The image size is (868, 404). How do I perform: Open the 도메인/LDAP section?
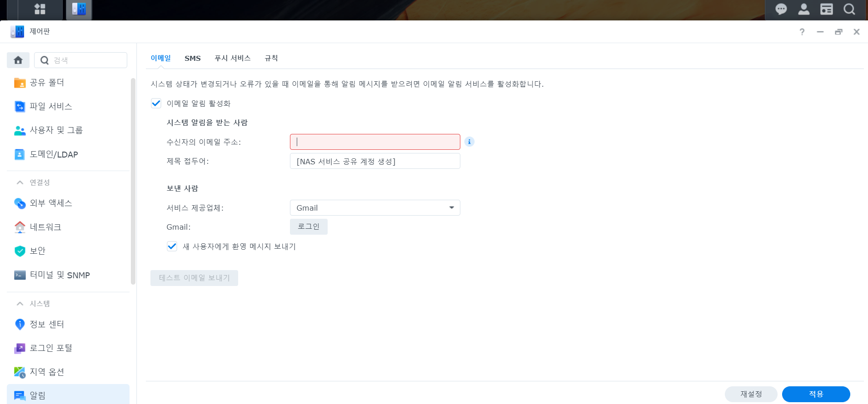coord(68,154)
